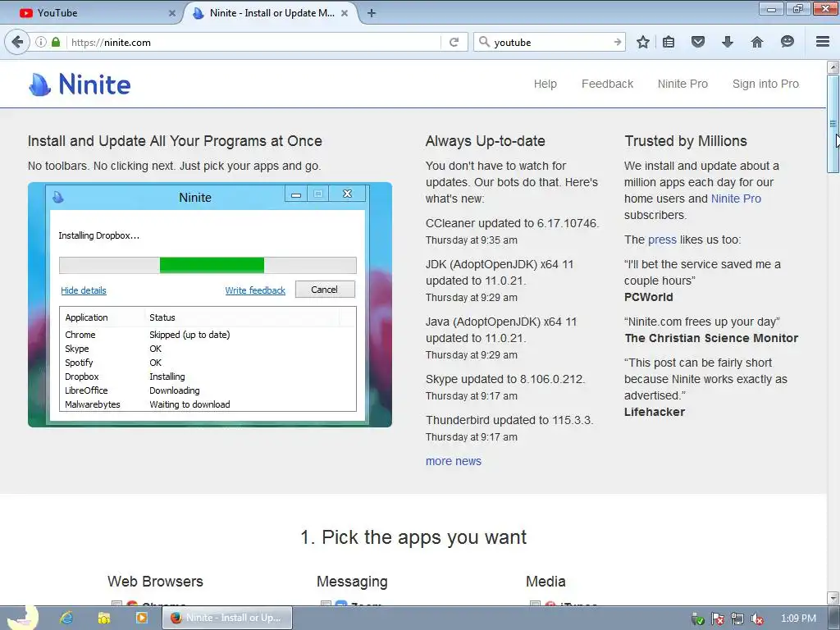Click the scrollbar down arrow
This screenshot has width=840, height=630.
[833, 597]
